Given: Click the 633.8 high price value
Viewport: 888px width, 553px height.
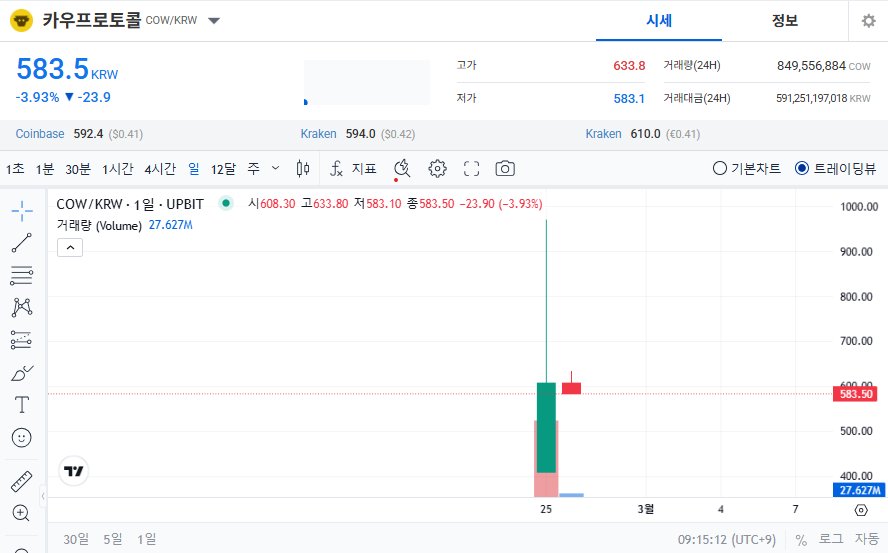Looking at the screenshot, I should [x=629, y=66].
